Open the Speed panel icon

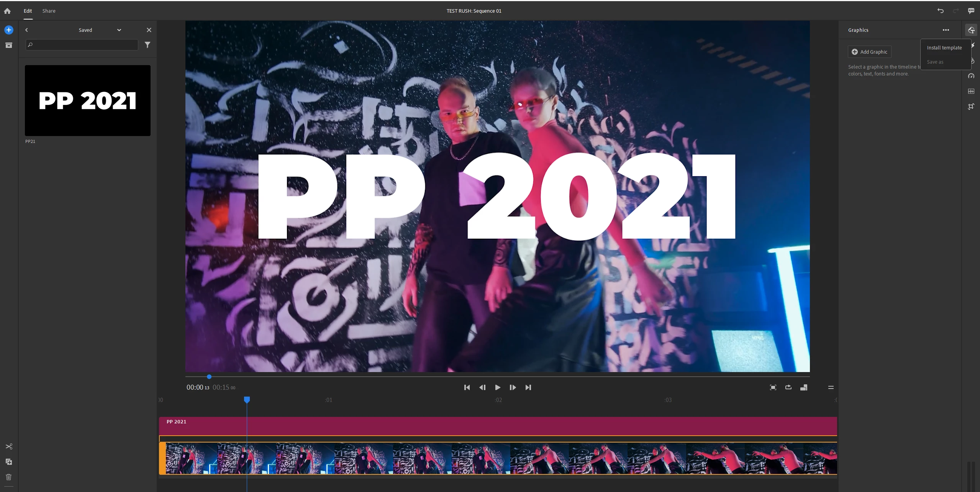pos(971,76)
